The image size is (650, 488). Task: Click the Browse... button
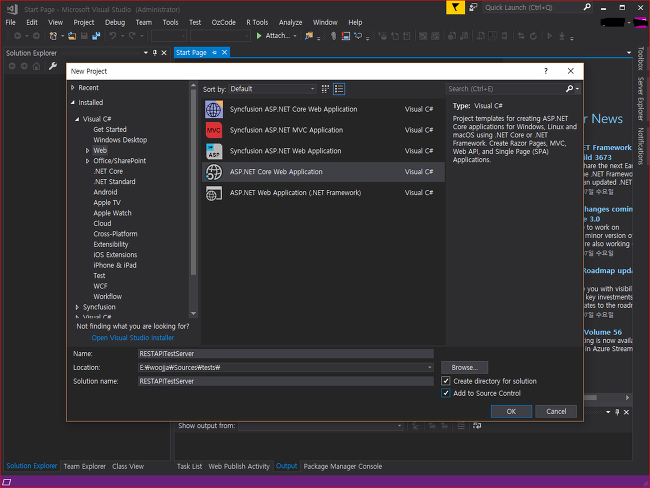point(464,367)
